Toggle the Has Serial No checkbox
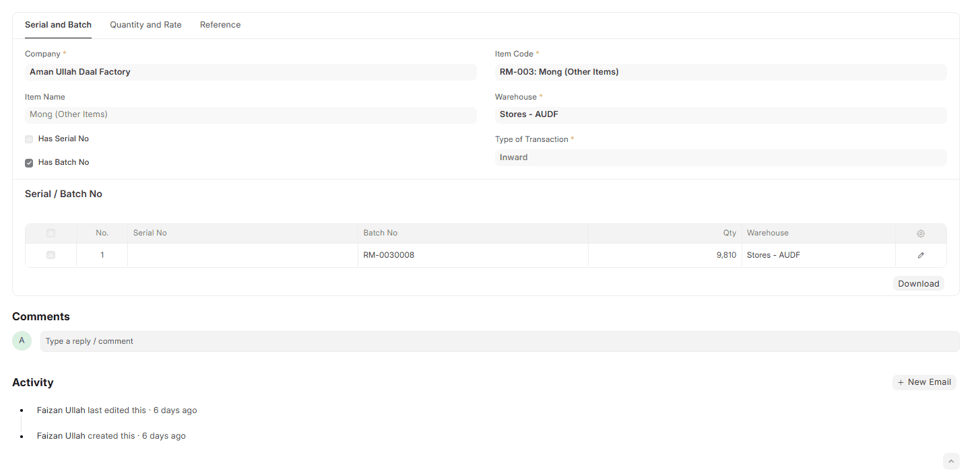This screenshot has width=980, height=473. tap(29, 139)
